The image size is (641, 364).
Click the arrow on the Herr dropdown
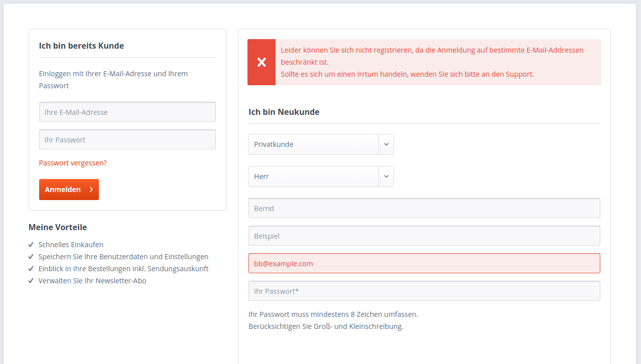(386, 176)
